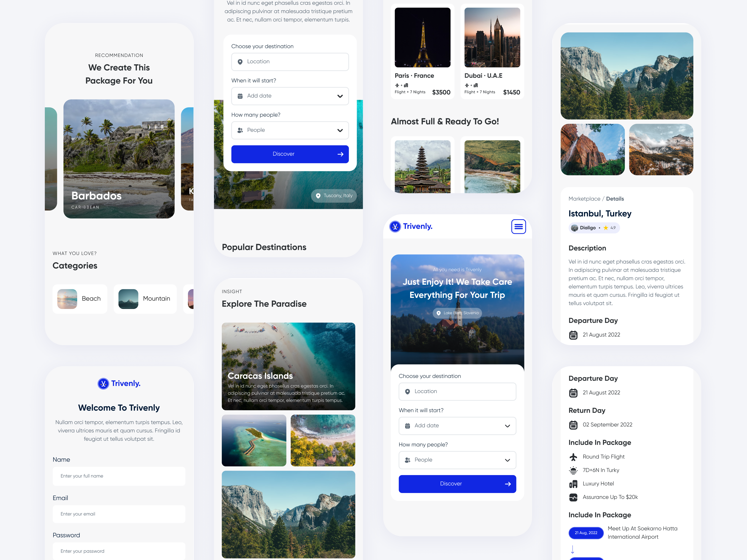Click the calendar icon next to 02 September 2022
Screen dimensions: 747x560
point(573,425)
